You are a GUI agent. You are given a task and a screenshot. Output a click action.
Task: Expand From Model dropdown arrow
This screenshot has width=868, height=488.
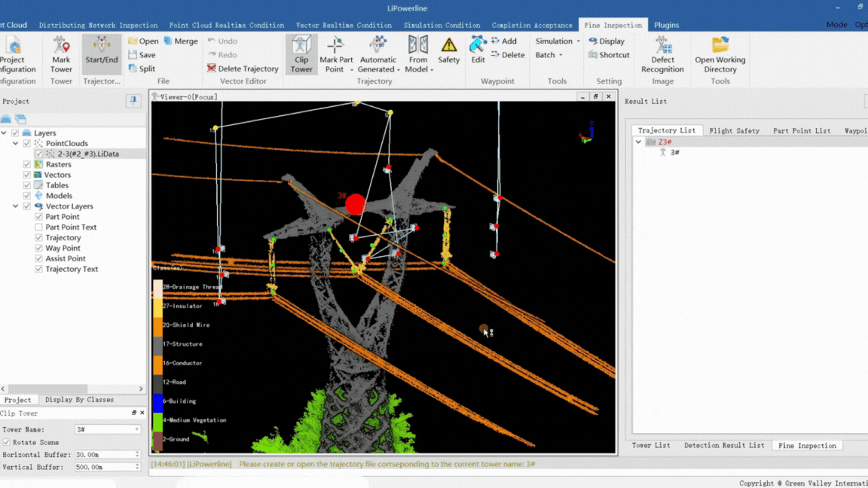432,70
